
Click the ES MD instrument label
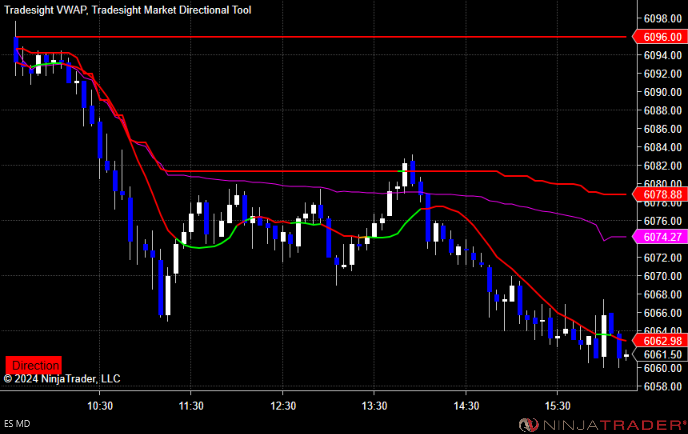17,424
